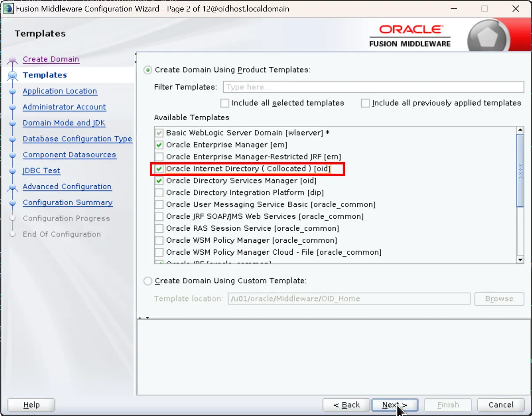Check Oracle RAS Session Service template
532x416 pixels.
point(159,229)
